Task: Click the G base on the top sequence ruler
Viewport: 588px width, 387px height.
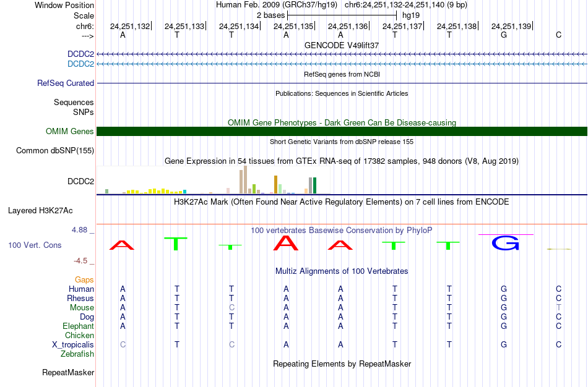Action: [504, 35]
